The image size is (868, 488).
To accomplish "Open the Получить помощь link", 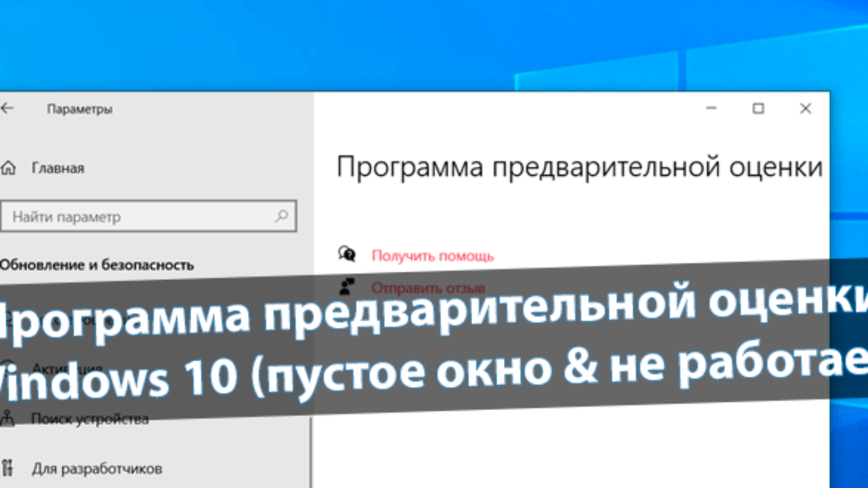I will [433, 256].
